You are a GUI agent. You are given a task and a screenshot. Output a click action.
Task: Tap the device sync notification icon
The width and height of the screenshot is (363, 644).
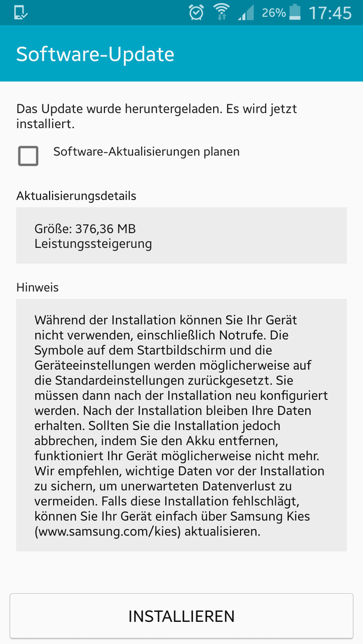(x=20, y=13)
